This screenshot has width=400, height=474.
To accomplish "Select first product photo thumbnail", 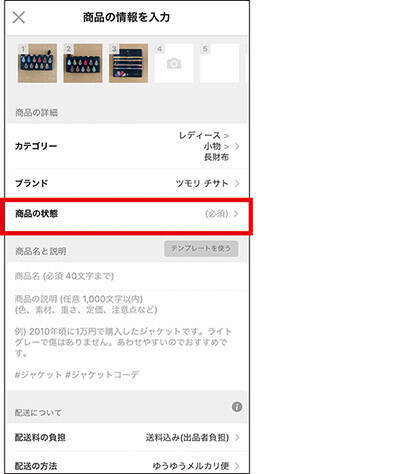I will 37,63.
